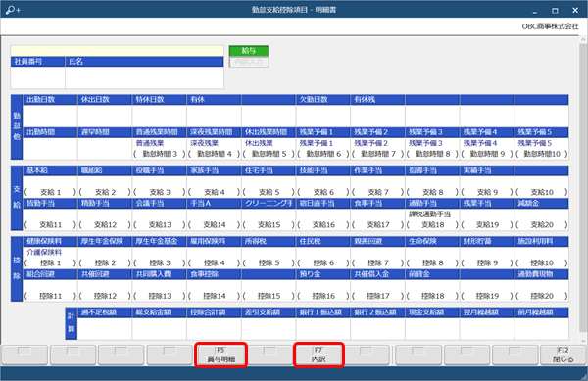
Task: Click the 所得税 header
Action: point(269,242)
